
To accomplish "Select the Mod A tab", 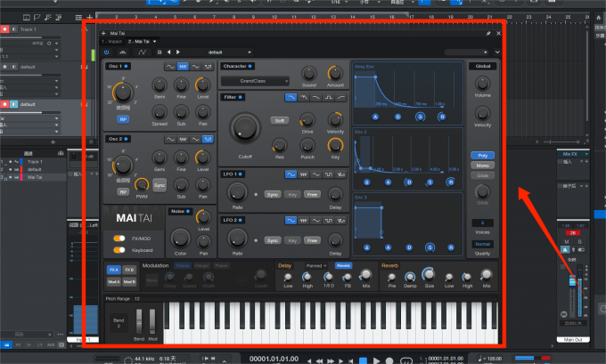I will (x=114, y=282).
